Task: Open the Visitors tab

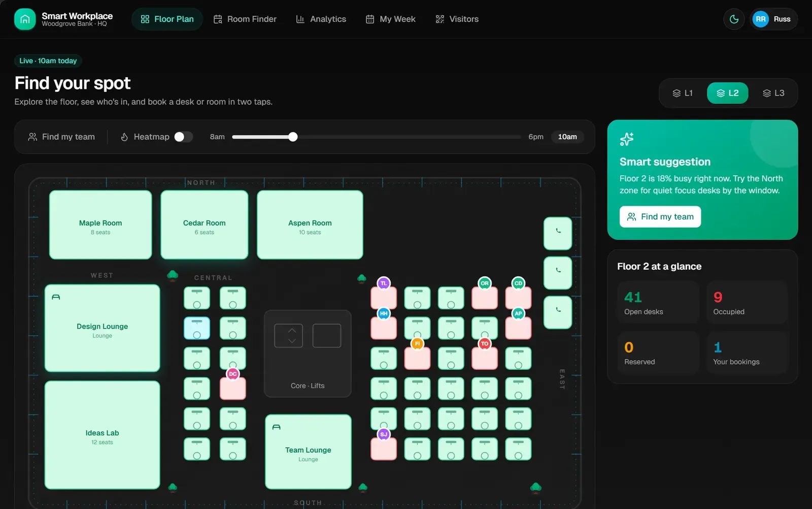Action: click(x=457, y=19)
